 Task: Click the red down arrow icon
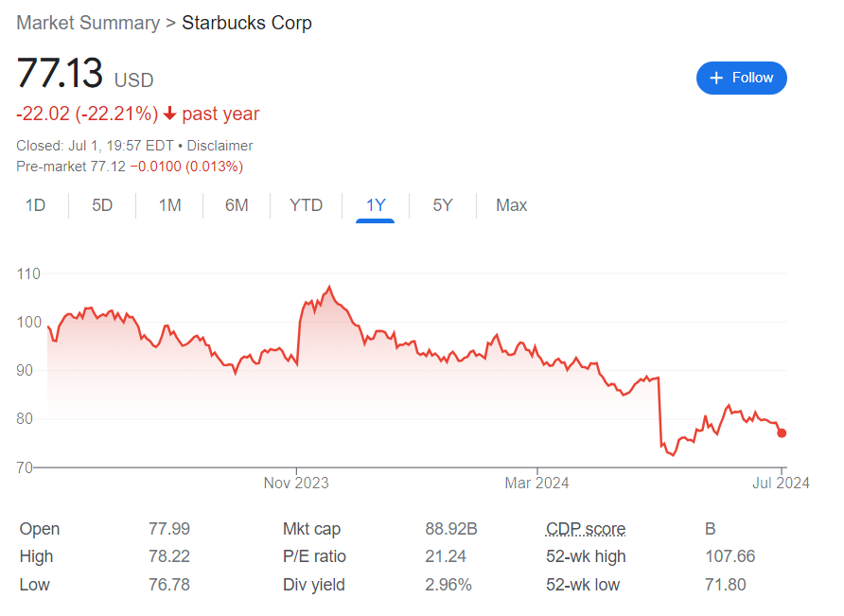pos(170,114)
